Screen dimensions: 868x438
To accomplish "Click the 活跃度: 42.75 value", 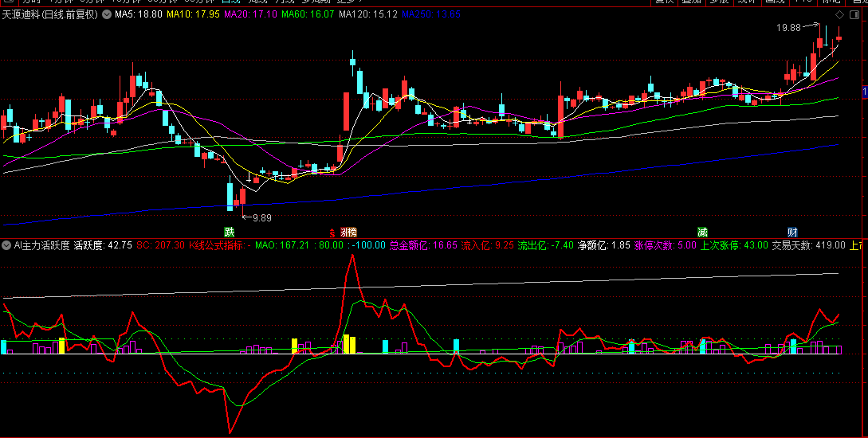I will click(103, 245).
